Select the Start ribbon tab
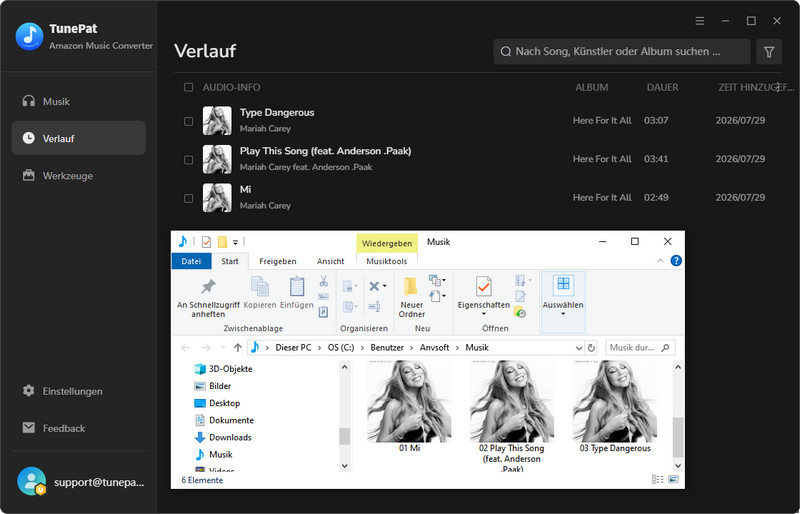Image resolution: width=800 pixels, height=514 pixels. (x=230, y=261)
